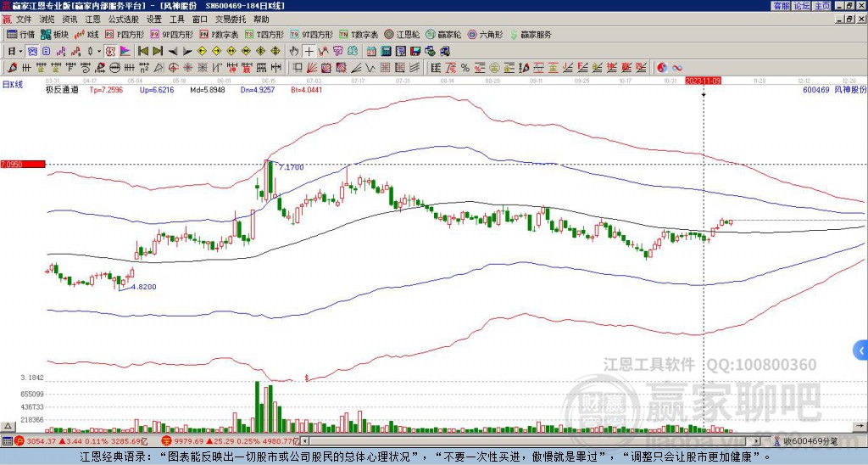Click the 7.0950 red price label
The image size is (868, 465).
pyautogui.click(x=23, y=165)
